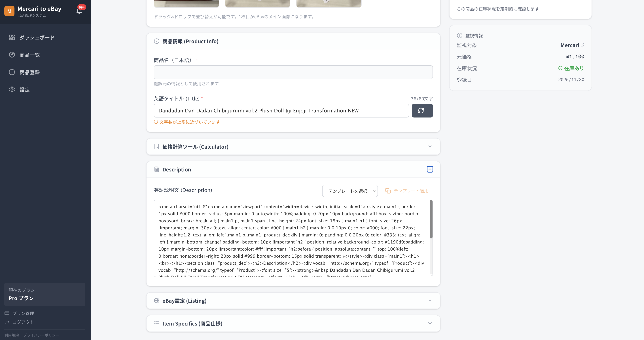
Task: Expand the 価格計算ツール Calculator section
Action: tap(430, 147)
